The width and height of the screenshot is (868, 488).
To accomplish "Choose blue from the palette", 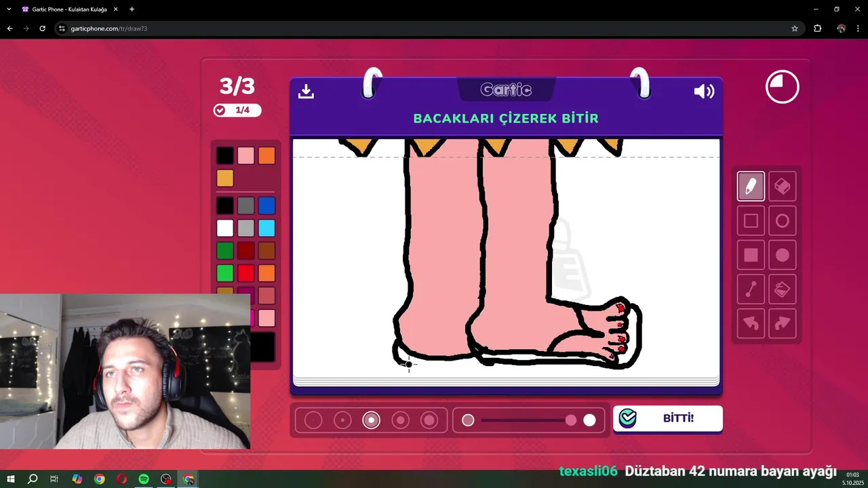I will [x=267, y=205].
